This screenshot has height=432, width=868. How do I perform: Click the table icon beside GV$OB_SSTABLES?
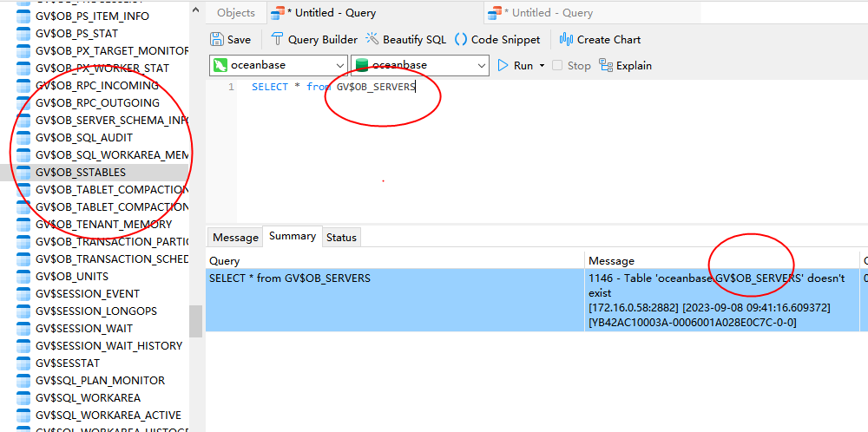[x=23, y=173]
